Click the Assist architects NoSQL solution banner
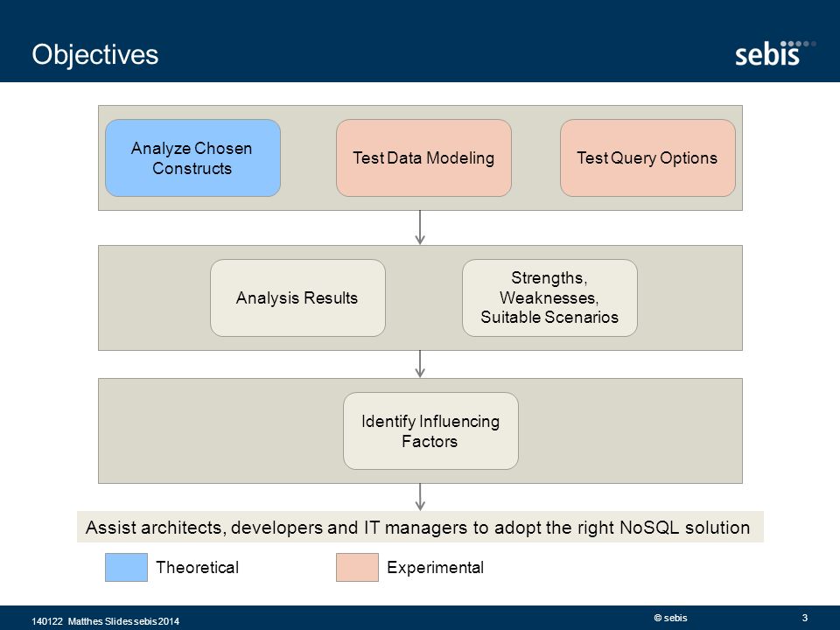The width and height of the screenshot is (840, 630). pos(420,527)
